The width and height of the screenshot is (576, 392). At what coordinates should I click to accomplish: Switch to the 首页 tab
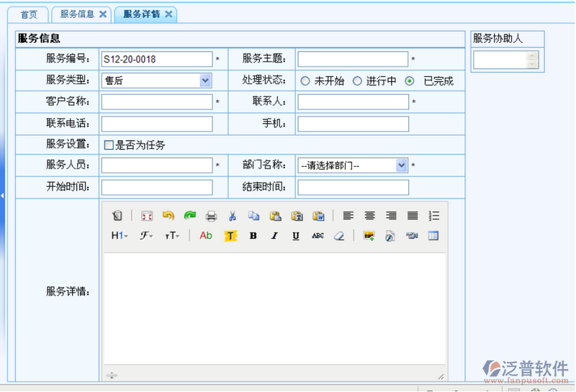(30, 14)
